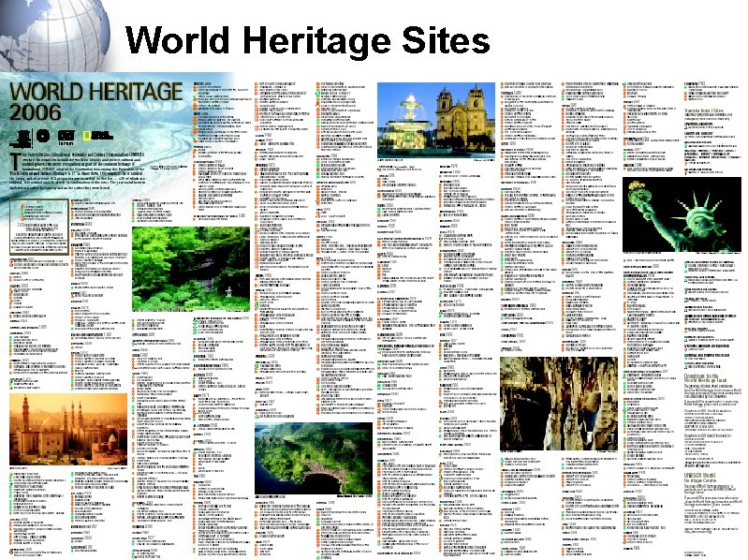Open the fountain and cathedral photo
Screen dimensions: 748x560
(x=436, y=120)
